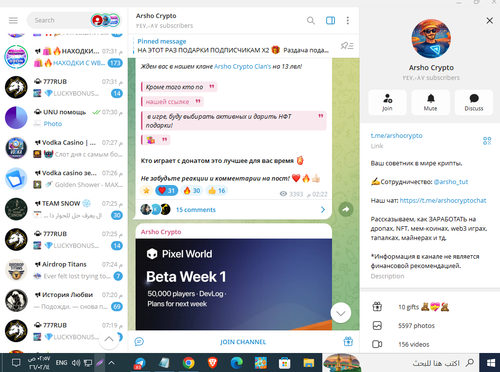Jump to top of chat list arrow
Image resolution: width=500 pixels, height=372 pixels.
tap(109, 339)
